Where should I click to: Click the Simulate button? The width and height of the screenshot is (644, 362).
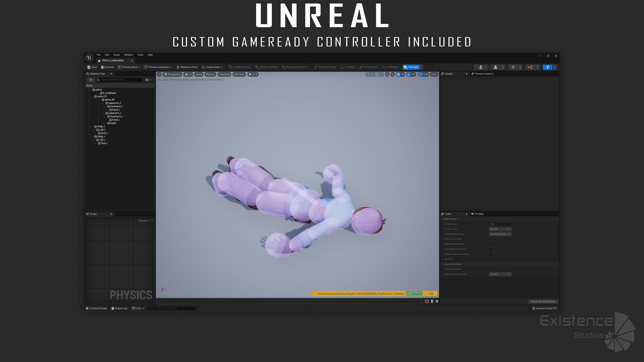[411, 67]
